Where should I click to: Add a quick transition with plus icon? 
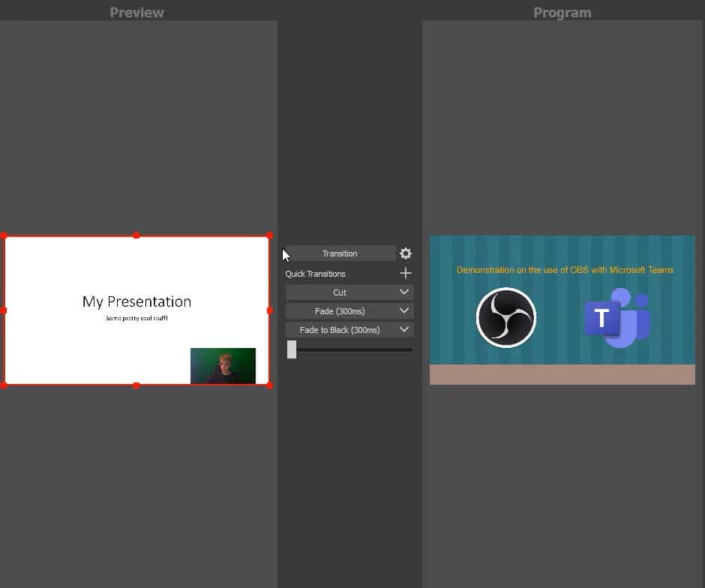(x=406, y=273)
